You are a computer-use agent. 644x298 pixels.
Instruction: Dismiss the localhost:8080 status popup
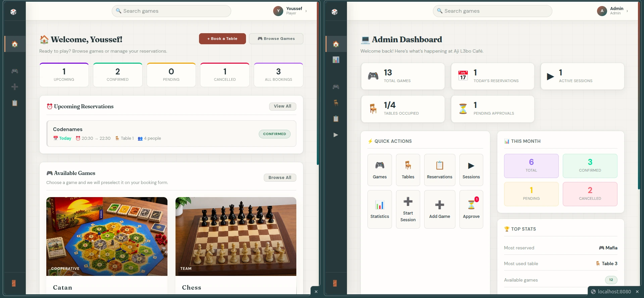[x=637, y=292]
